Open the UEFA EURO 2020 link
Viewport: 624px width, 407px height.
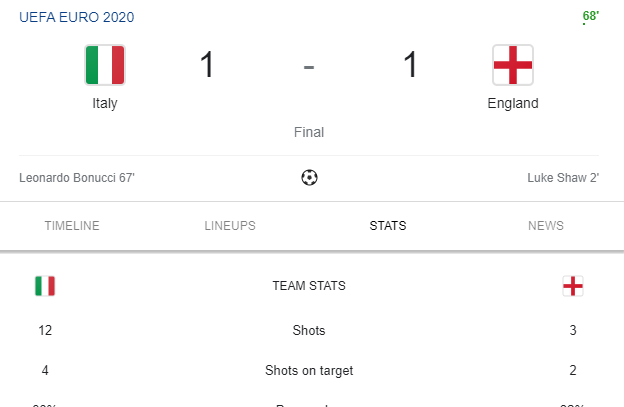pos(77,17)
